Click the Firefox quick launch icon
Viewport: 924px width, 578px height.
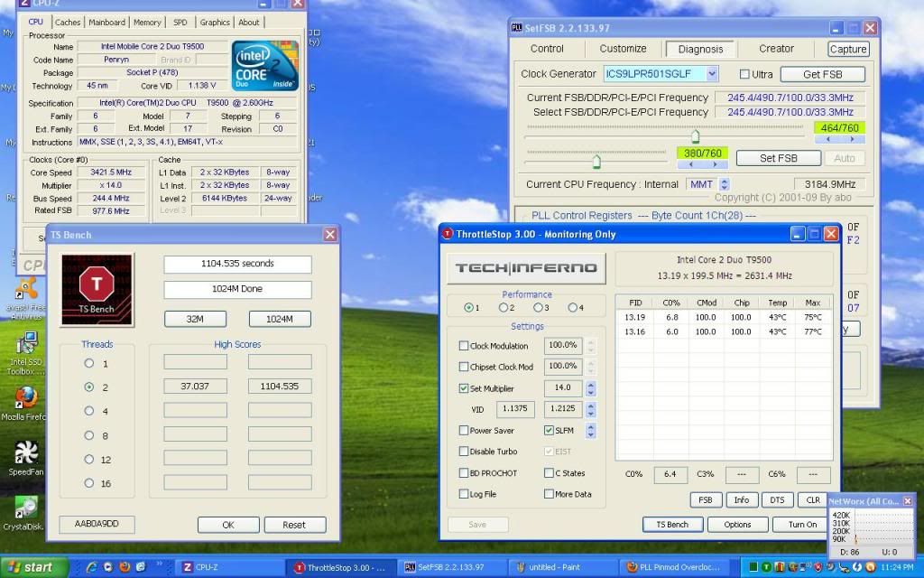pyautogui.click(x=125, y=567)
